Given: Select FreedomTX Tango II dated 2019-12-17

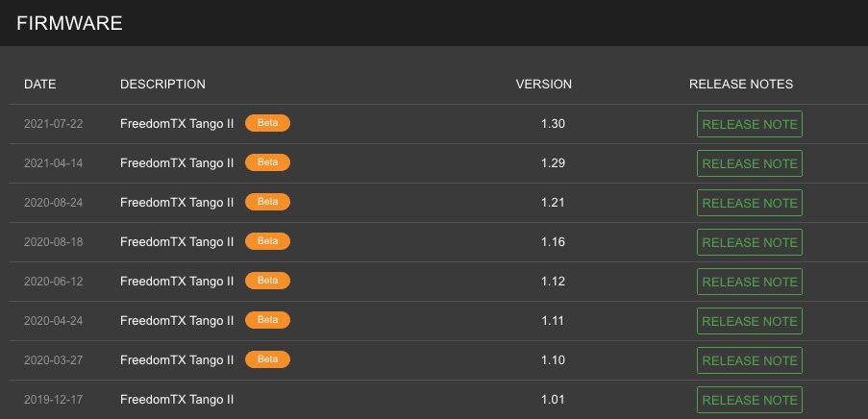Looking at the screenshot, I should point(177,400).
